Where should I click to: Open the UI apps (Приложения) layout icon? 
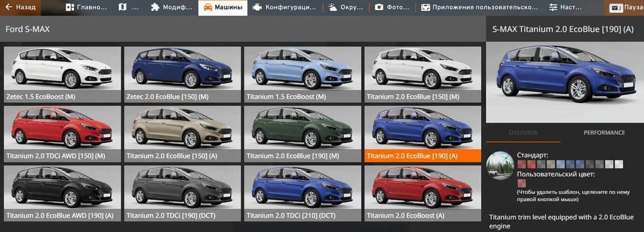pos(425,8)
